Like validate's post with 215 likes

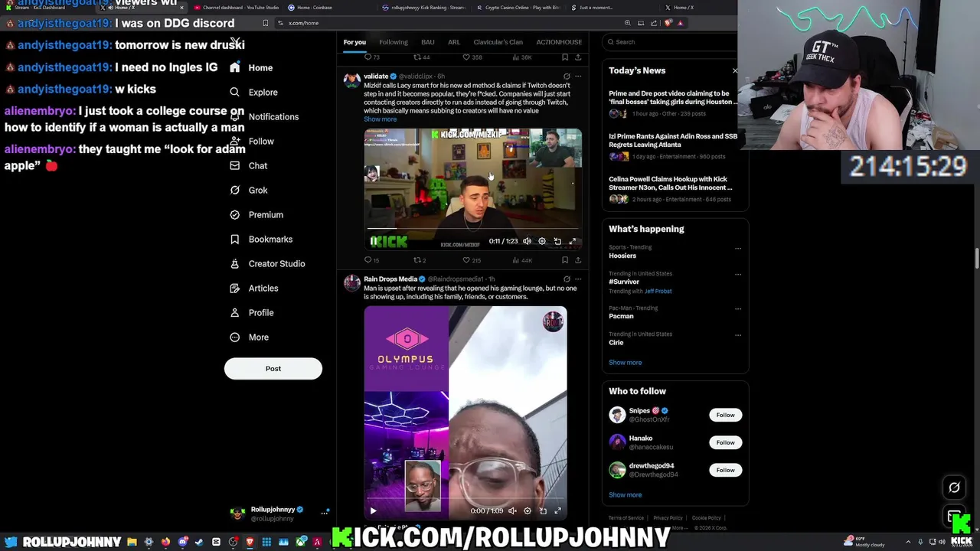(472, 260)
